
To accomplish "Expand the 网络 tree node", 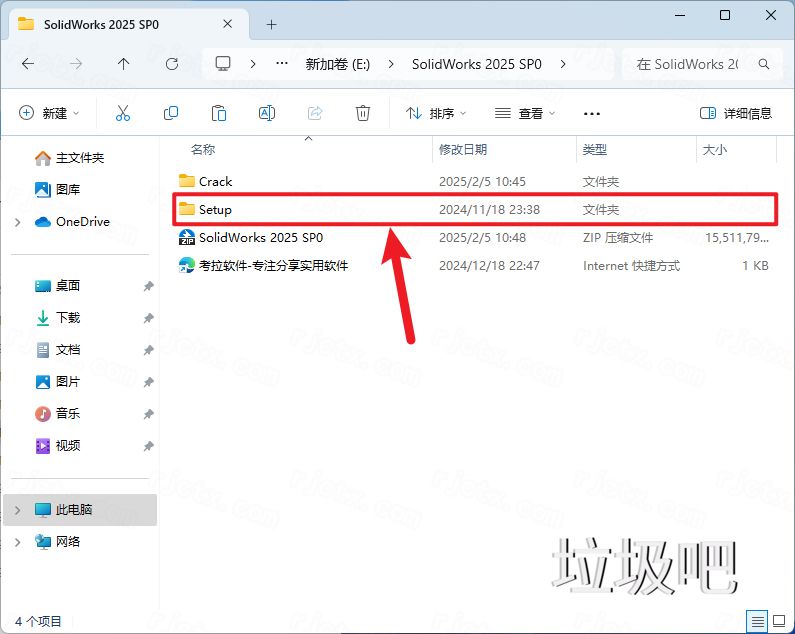I will [18, 542].
